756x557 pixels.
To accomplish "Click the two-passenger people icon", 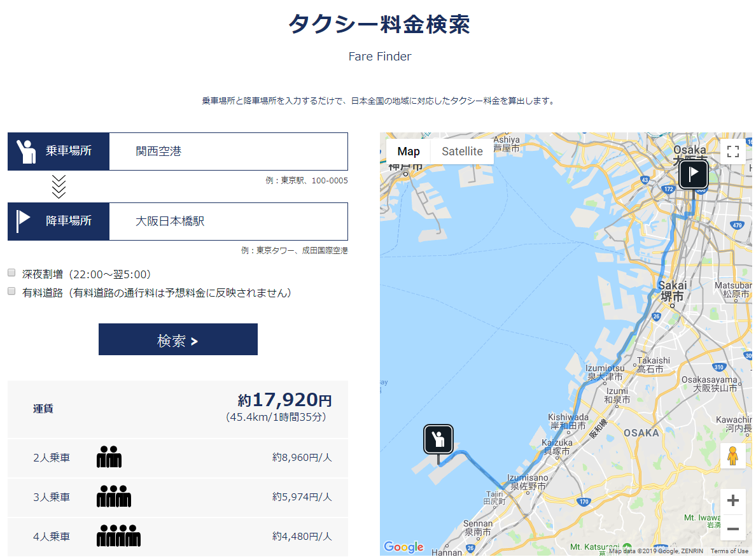I will [x=109, y=456].
